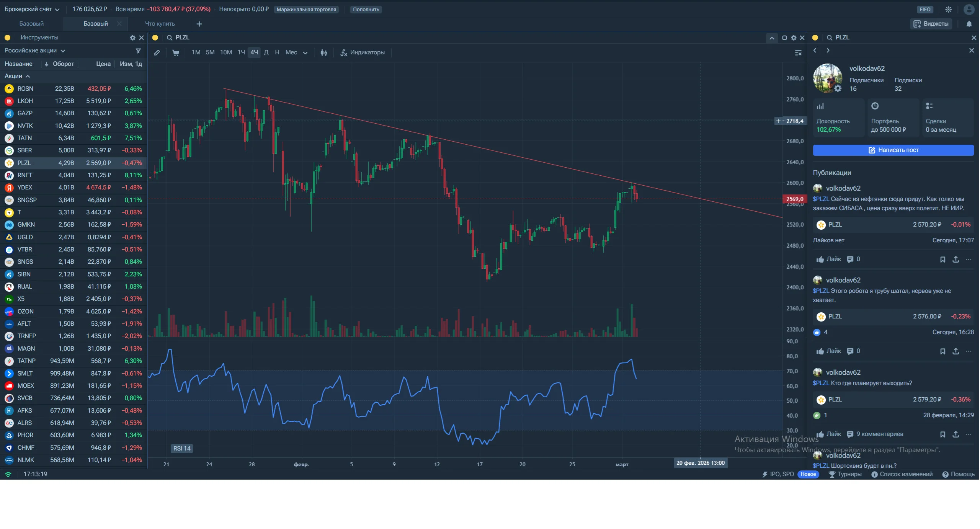Viewport: 980px width, 529px height.
Task: Open the $PLZL link in the Шортсквиз post
Action: tap(821, 466)
